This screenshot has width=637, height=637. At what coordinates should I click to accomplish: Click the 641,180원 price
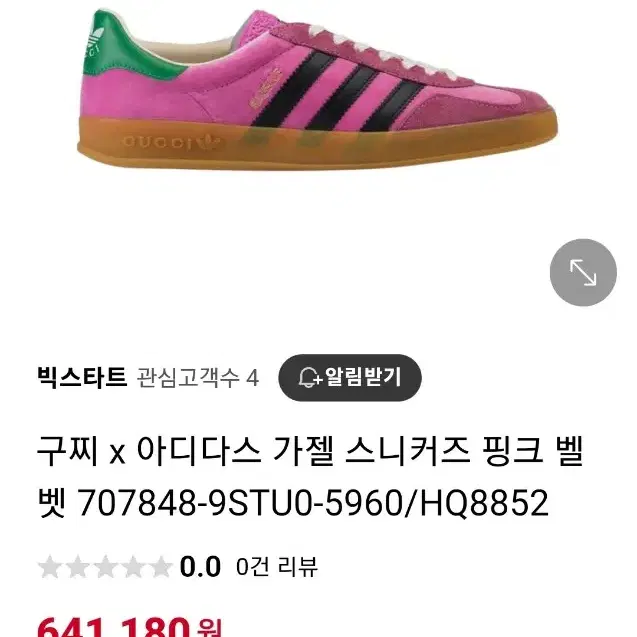(129, 628)
